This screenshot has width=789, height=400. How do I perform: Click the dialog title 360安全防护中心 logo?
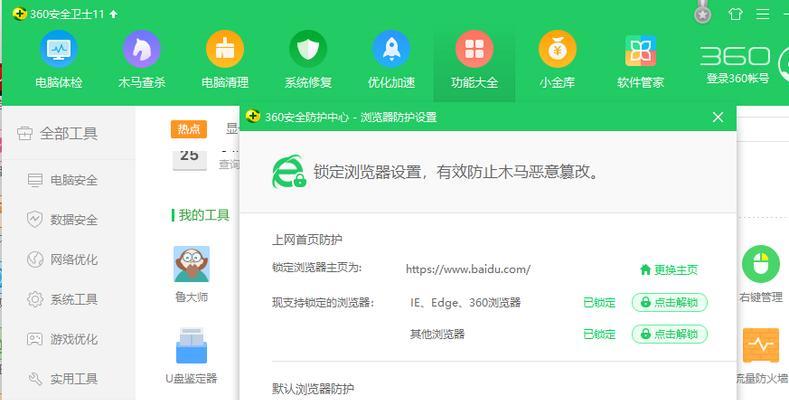pyautogui.click(x=253, y=117)
